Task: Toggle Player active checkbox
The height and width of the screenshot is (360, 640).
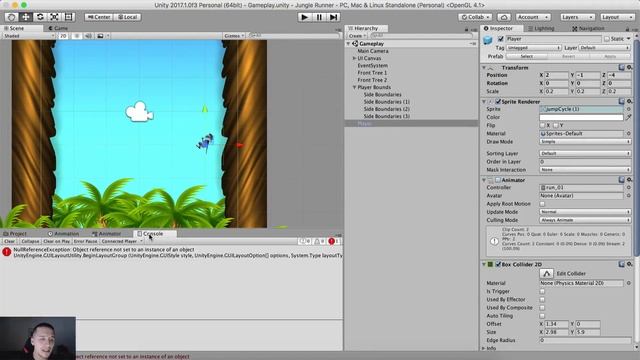Action: click(501, 39)
